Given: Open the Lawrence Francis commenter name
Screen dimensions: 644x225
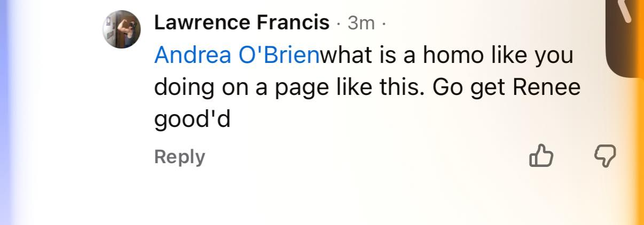Looking at the screenshot, I should pyautogui.click(x=241, y=23).
